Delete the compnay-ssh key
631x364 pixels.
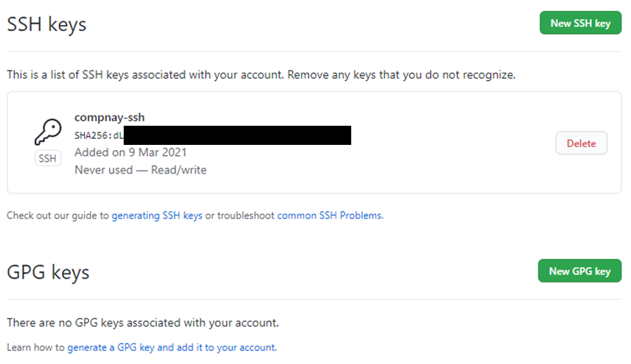click(581, 143)
